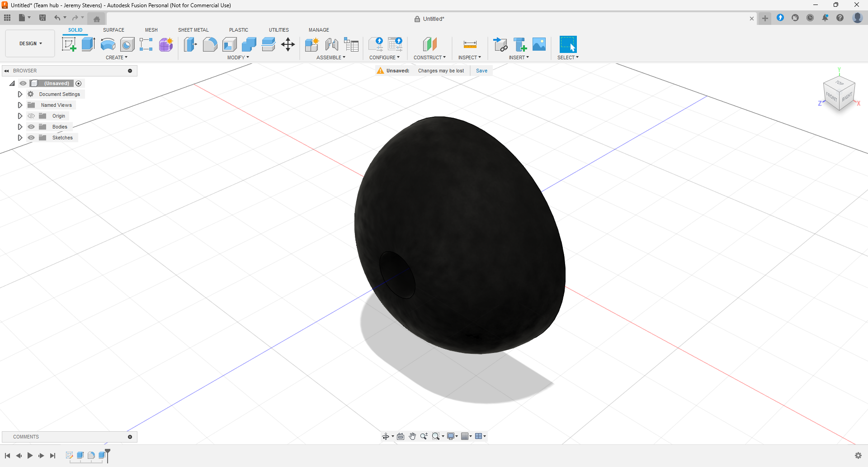This screenshot has height=467, width=868.
Task: Click the timeline end marker
Action: point(108,455)
